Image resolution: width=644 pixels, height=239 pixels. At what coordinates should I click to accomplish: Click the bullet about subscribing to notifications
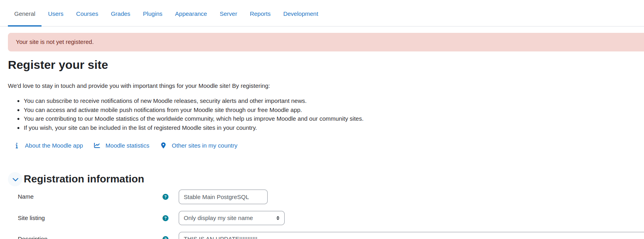pos(165,101)
